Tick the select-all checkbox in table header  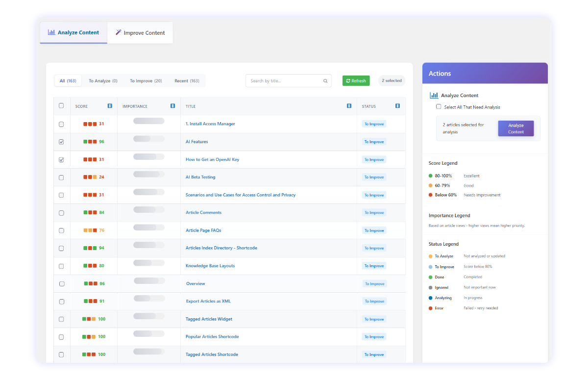pyautogui.click(x=61, y=105)
